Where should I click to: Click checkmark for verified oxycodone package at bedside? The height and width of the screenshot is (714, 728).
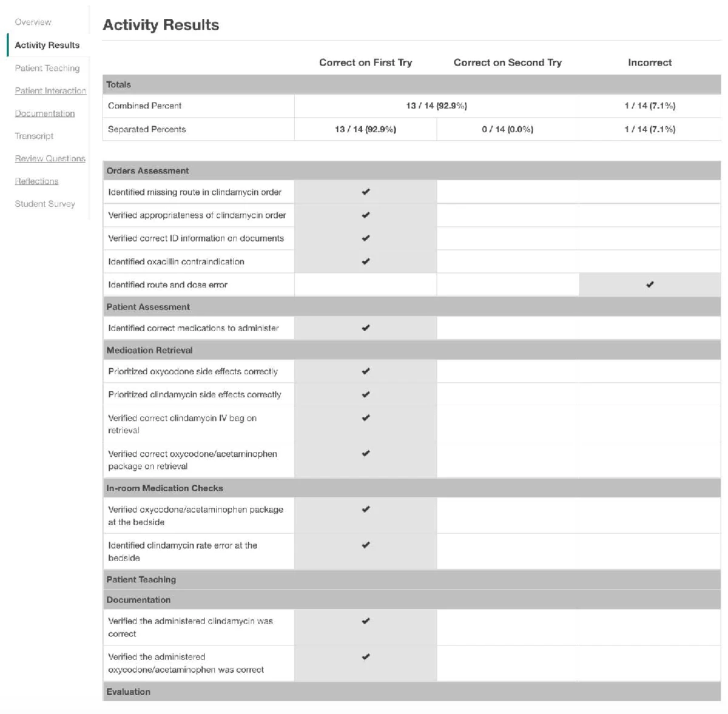tap(365, 509)
